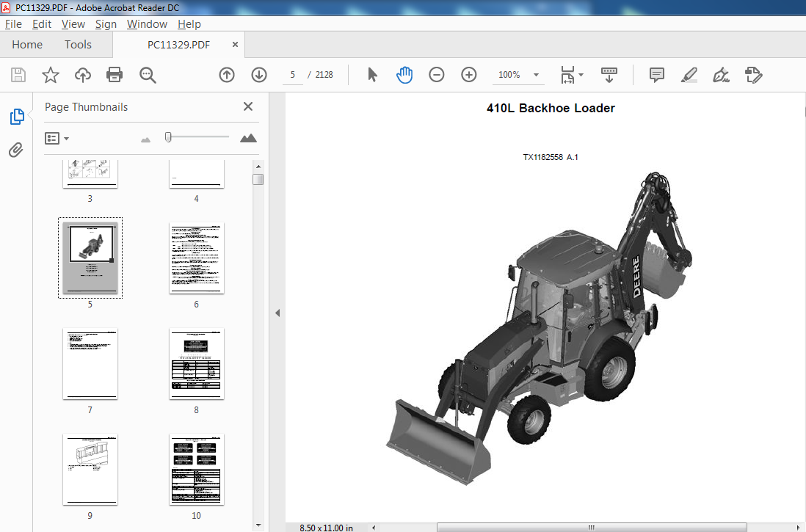806x532 pixels.
Task: Select the Highlight text tool
Action: pyautogui.click(x=689, y=75)
